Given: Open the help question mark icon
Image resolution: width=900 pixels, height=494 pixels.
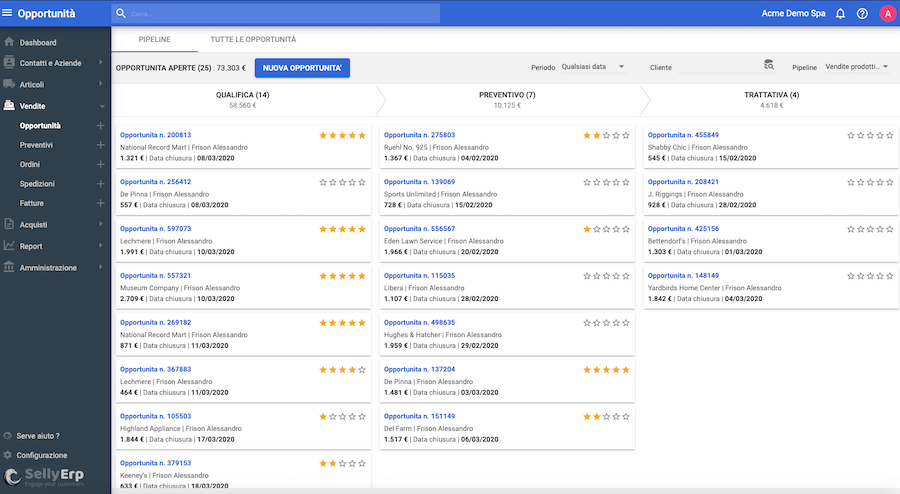Looking at the screenshot, I should (x=862, y=14).
